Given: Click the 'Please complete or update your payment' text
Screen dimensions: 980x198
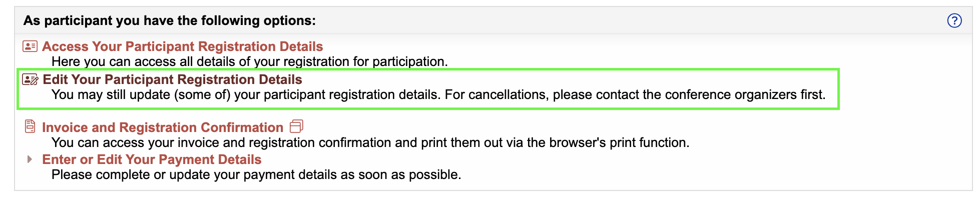Looking at the screenshot, I should [256, 174].
